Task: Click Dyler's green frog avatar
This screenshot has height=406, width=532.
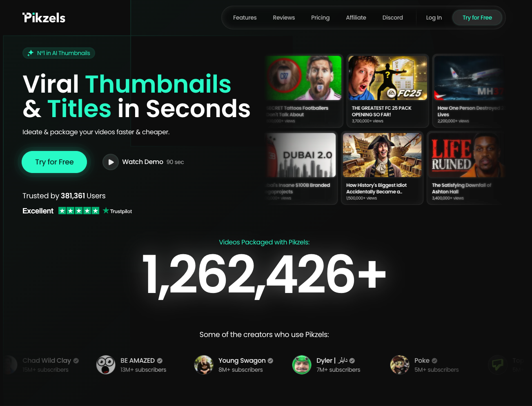Action: click(x=302, y=365)
